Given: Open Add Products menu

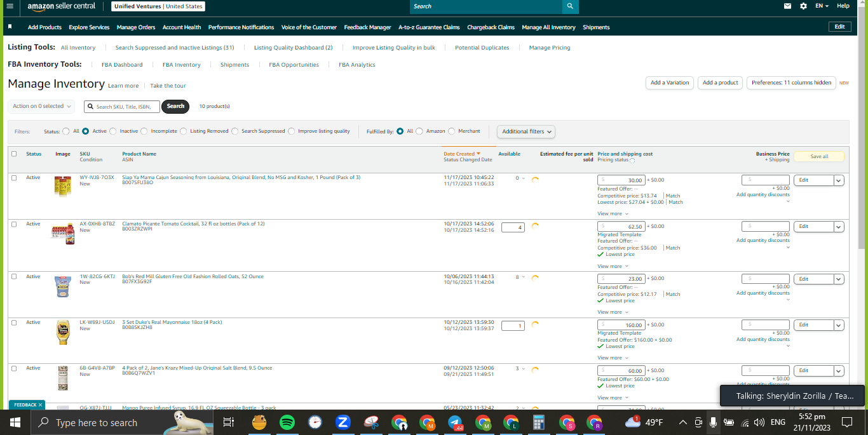Looking at the screenshot, I should [44, 27].
